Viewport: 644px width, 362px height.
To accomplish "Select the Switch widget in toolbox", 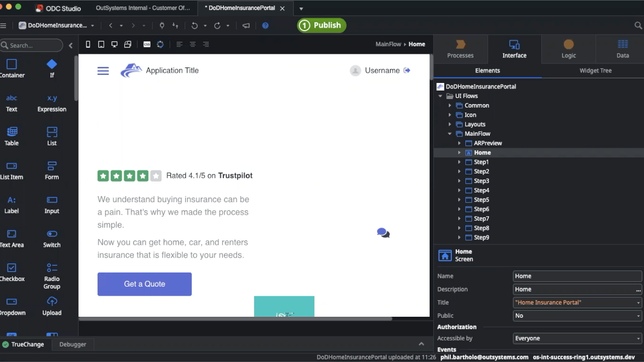I will click(x=52, y=234).
